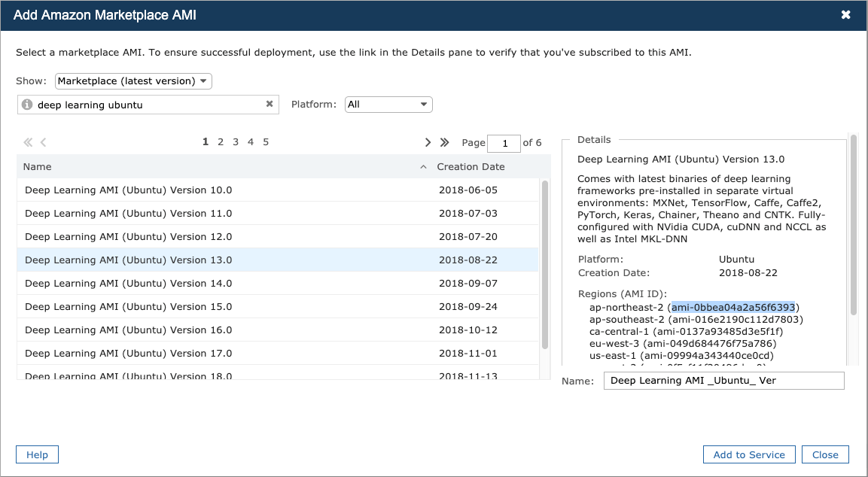The image size is (868, 477).
Task: Clear the search field text
Action: click(x=270, y=104)
